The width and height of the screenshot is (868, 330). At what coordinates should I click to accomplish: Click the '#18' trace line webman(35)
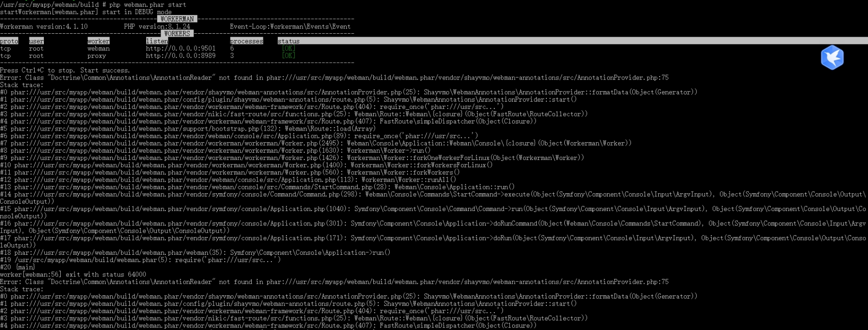195,252
